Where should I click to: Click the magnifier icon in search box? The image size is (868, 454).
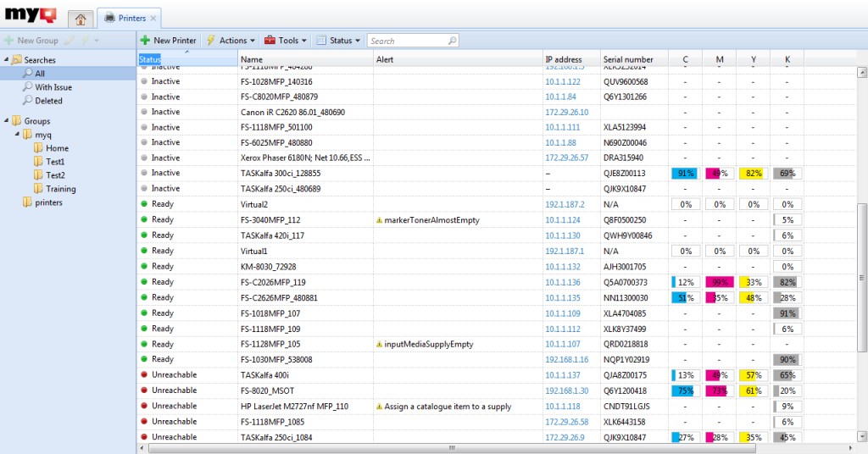click(453, 41)
